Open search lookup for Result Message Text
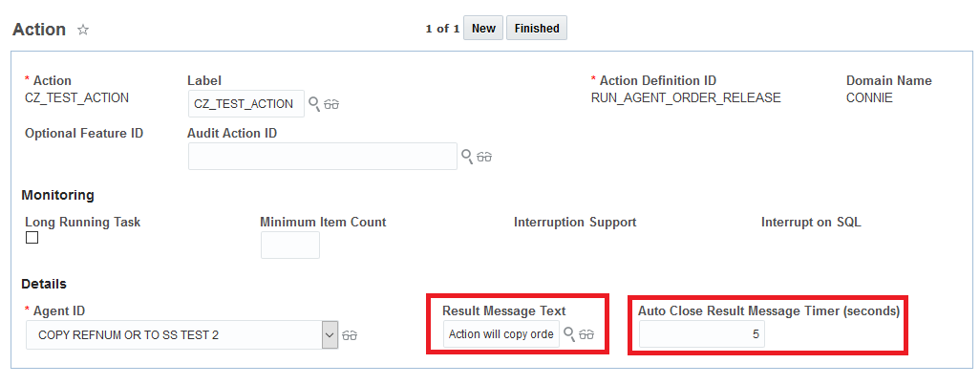The image size is (980, 385). tap(569, 333)
